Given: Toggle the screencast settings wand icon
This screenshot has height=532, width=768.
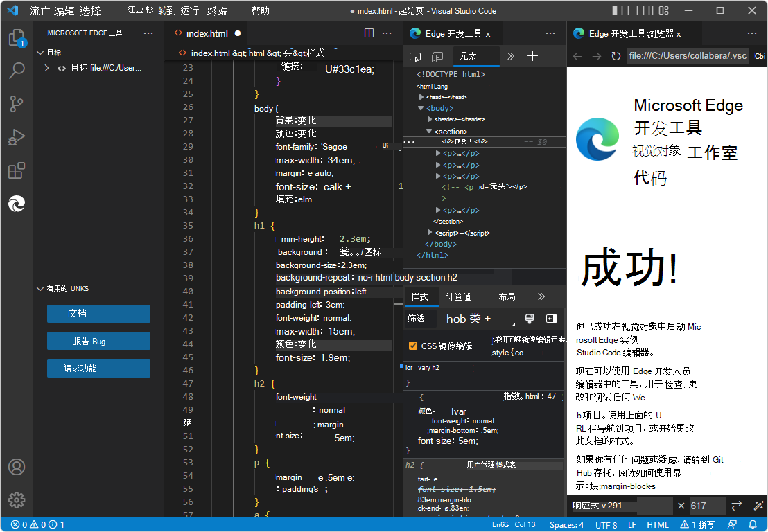Looking at the screenshot, I should click(x=759, y=506).
